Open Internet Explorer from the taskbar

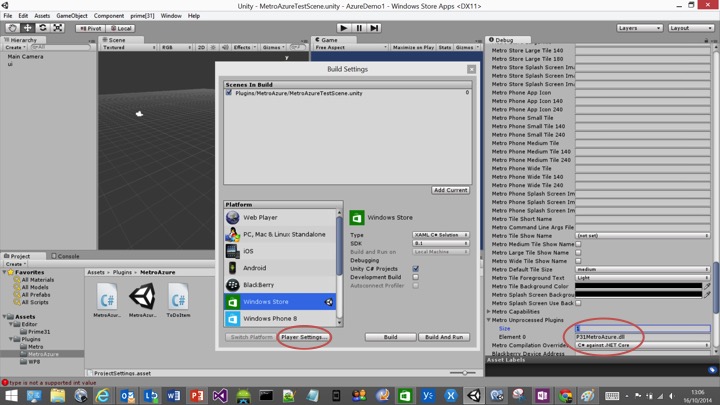pos(103,395)
